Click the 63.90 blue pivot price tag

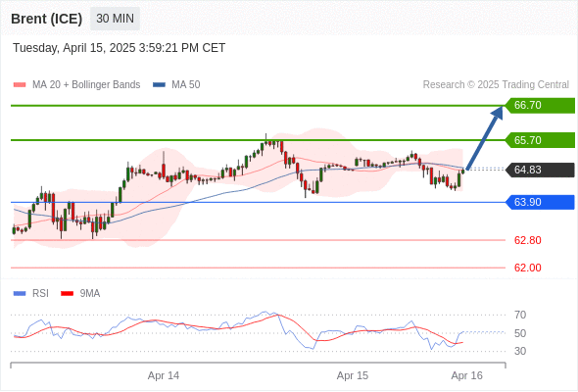[540, 202]
